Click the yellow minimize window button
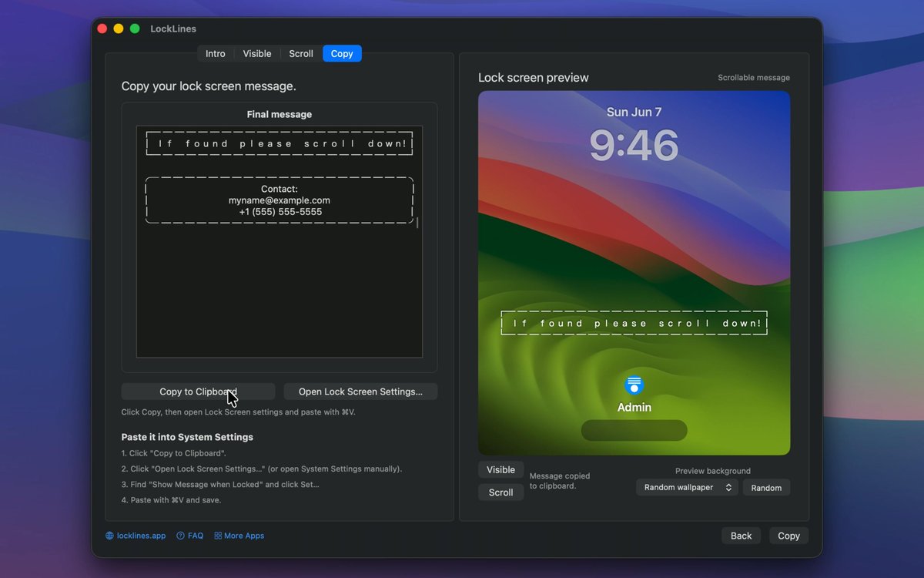The image size is (924, 578). [119, 29]
